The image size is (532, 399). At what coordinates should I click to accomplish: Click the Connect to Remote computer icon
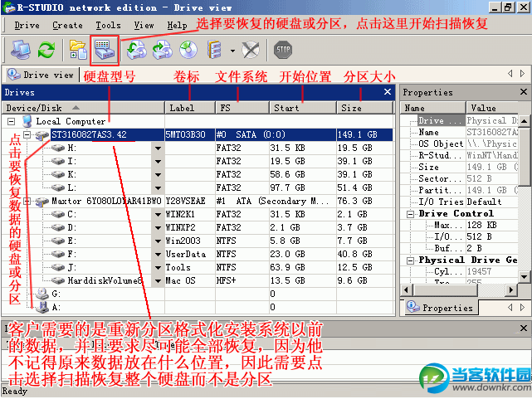(x=21, y=50)
